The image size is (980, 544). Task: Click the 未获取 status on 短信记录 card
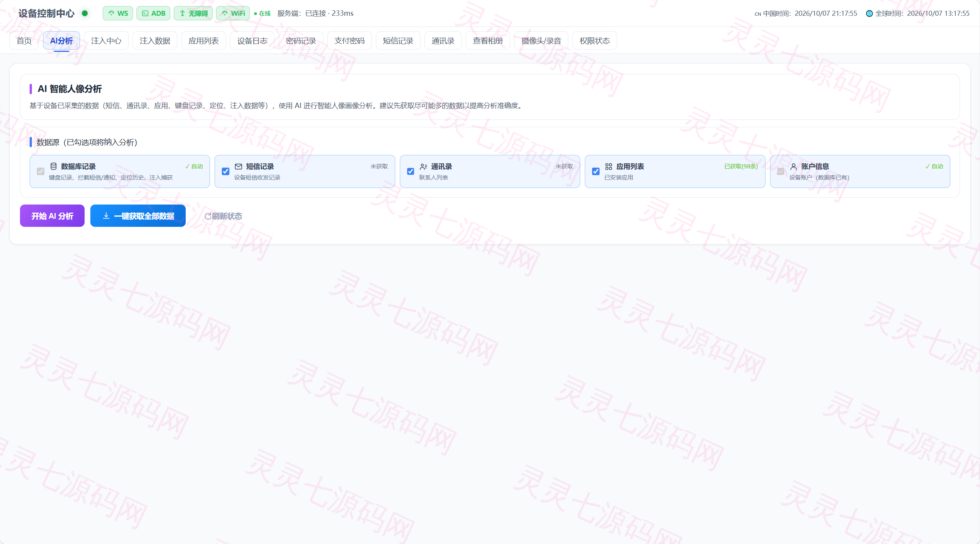point(379,166)
